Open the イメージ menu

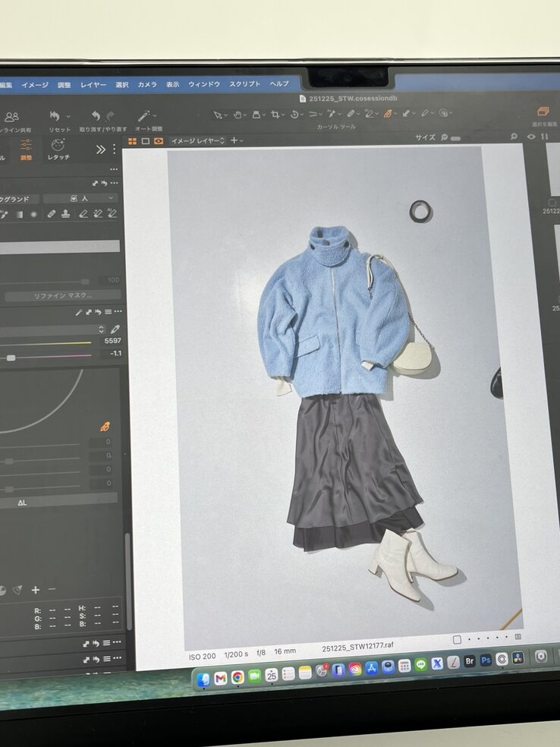click(x=35, y=85)
